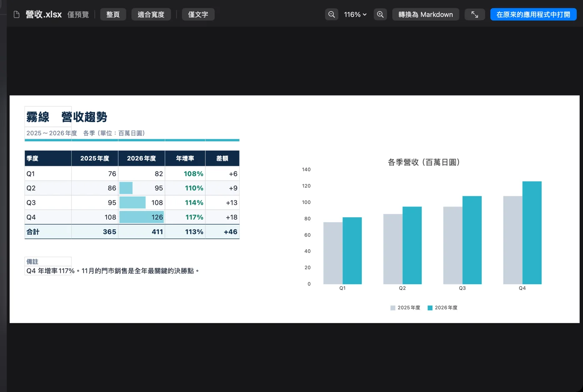This screenshot has width=583, height=392.
Task: Open the 116% zoom level dropdown
Action: tap(355, 15)
